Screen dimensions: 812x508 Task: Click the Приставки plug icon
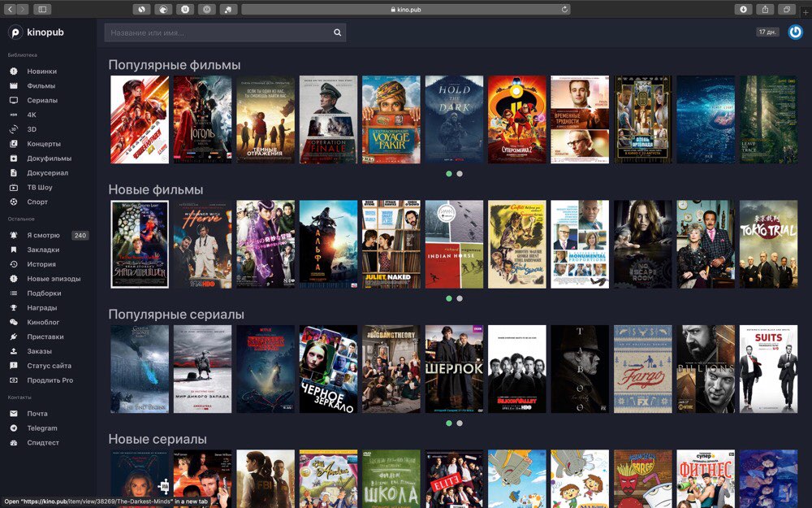coord(14,336)
